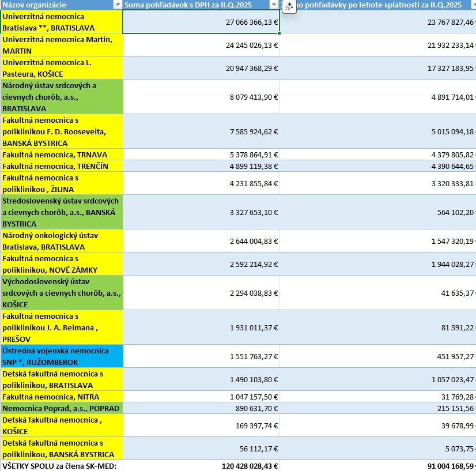The width and height of the screenshot is (476, 471).
Task: Select cell with value 4 891 714,01
Action: [377, 97]
